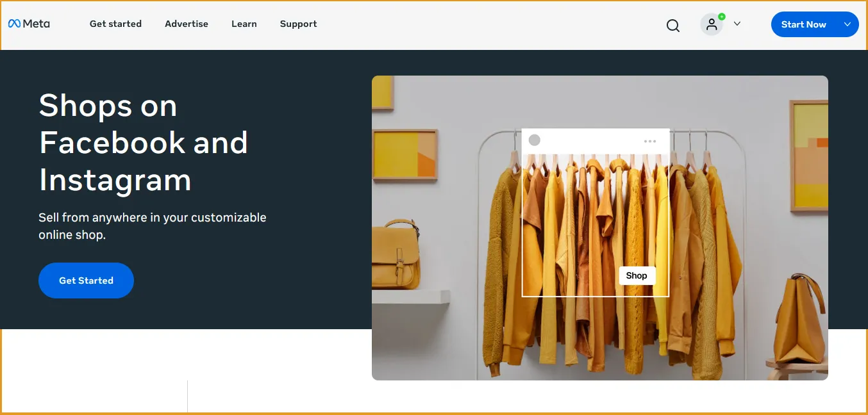Viewport: 868px width, 415px height.
Task: Expand the account menu chevron
Action: click(x=737, y=24)
